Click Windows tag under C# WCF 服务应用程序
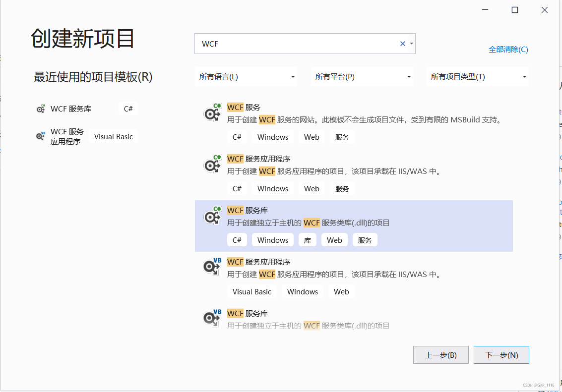Viewport: 562px width, 392px height. 273,189
